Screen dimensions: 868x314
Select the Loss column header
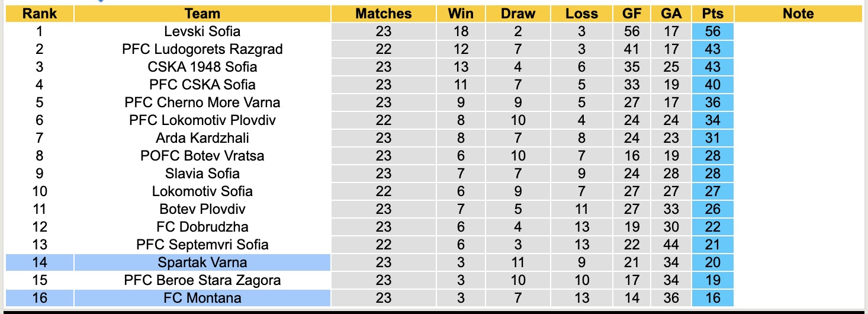click(x=581, y=14)
